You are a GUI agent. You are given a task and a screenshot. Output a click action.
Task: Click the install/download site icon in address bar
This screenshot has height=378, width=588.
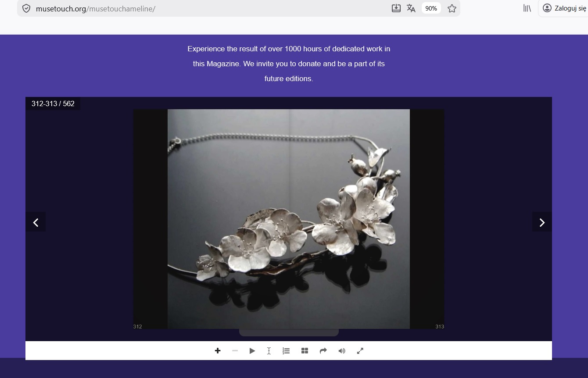396,8
